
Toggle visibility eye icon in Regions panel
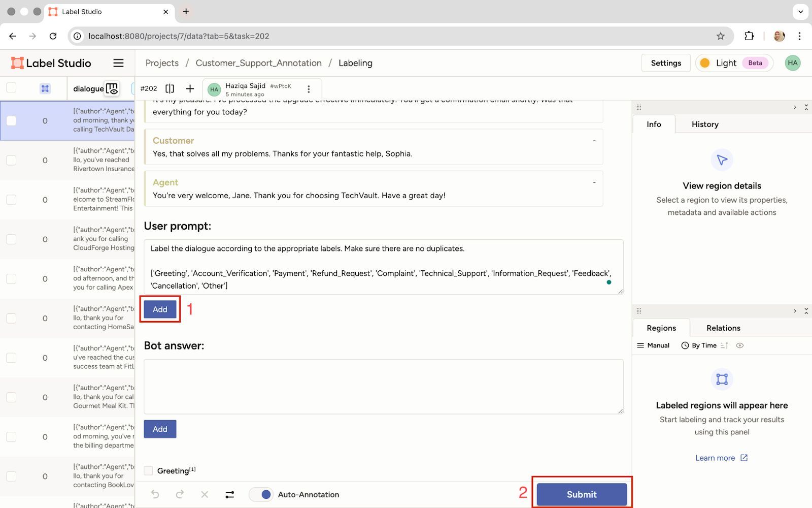click(x=740, y=345)
